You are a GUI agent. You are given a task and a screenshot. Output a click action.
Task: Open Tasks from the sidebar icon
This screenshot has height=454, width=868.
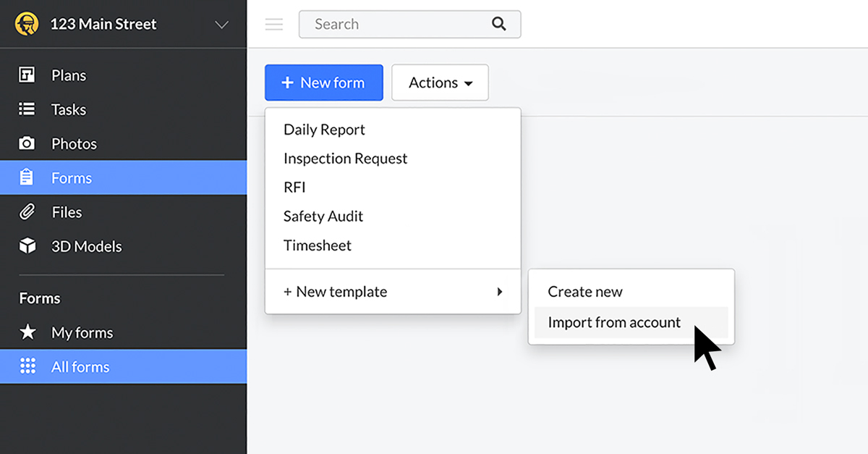coord(27,109)
